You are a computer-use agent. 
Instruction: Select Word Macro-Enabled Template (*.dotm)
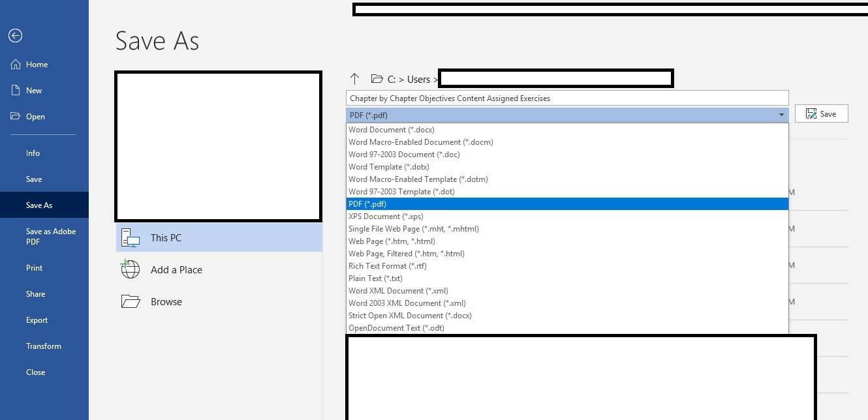(567, 179)
